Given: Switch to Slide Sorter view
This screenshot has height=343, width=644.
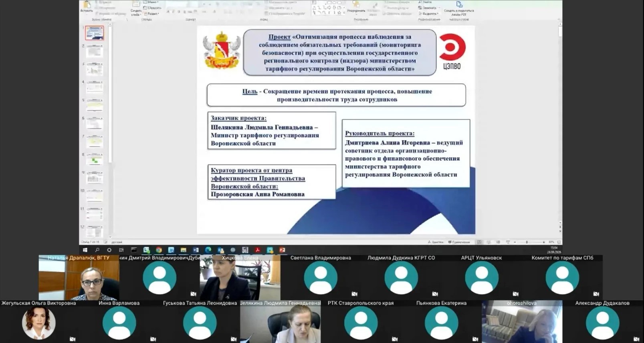Looking at the screenshot, I should tap(489, 242).
